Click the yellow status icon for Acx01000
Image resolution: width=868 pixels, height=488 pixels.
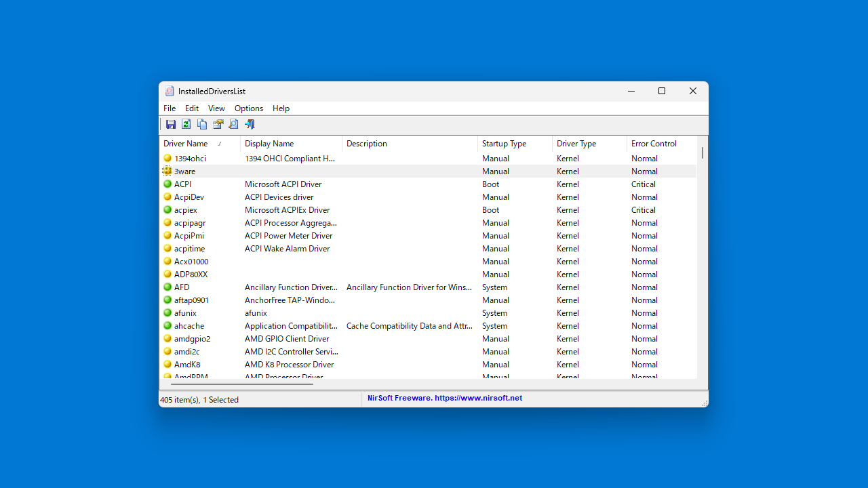[167, 261]
